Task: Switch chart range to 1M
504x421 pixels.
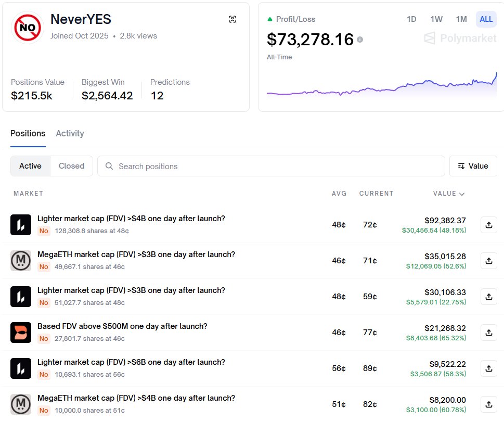Action: (x=461, y=19)
